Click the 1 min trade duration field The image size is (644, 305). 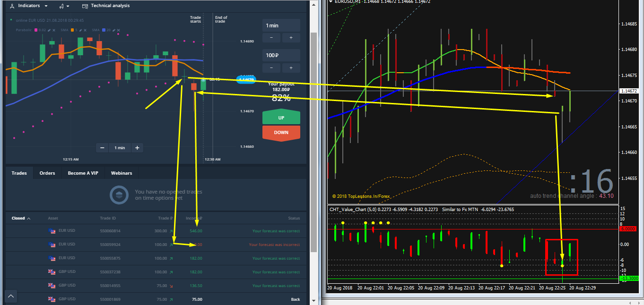pyautogui.click(x=281, y=25)
